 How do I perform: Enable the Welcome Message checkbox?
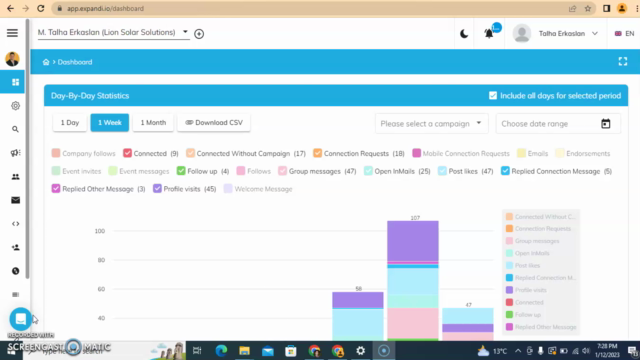point(228,188)
